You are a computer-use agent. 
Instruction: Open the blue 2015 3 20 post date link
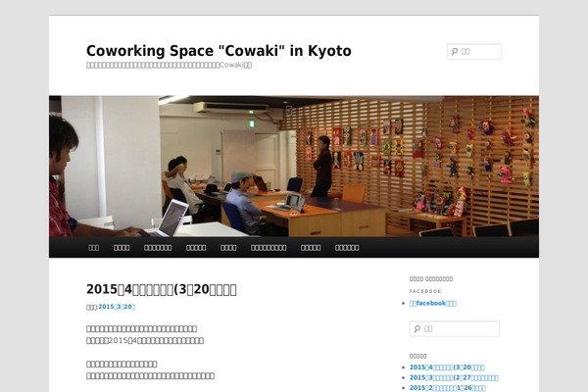point(117,307)
